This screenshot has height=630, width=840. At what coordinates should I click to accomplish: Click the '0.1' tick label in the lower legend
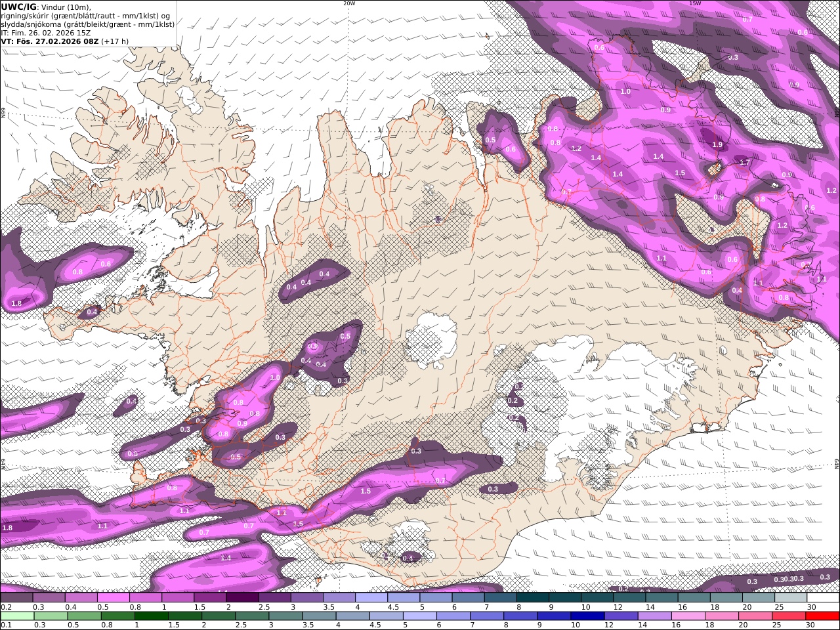[5, 625]
